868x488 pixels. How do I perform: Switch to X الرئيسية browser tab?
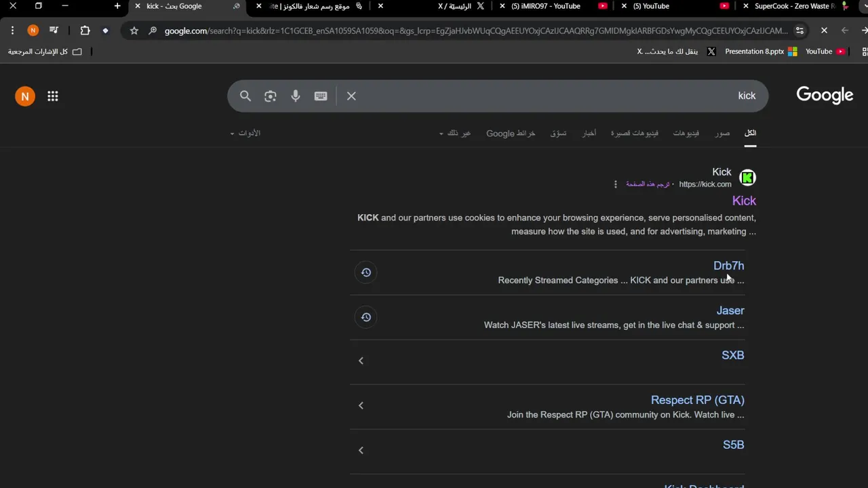(431, 6)
